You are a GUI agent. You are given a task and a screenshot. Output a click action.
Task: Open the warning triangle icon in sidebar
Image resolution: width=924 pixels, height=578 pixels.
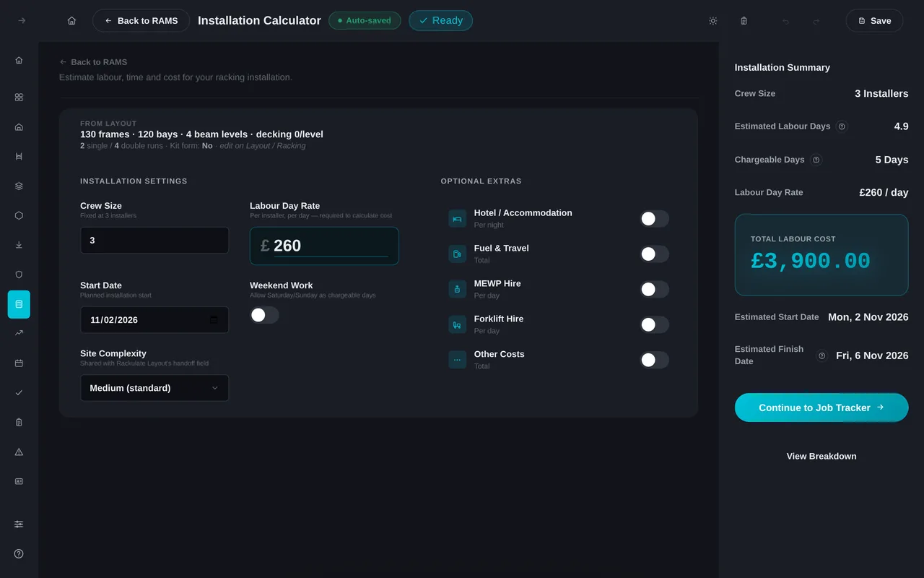19,452
